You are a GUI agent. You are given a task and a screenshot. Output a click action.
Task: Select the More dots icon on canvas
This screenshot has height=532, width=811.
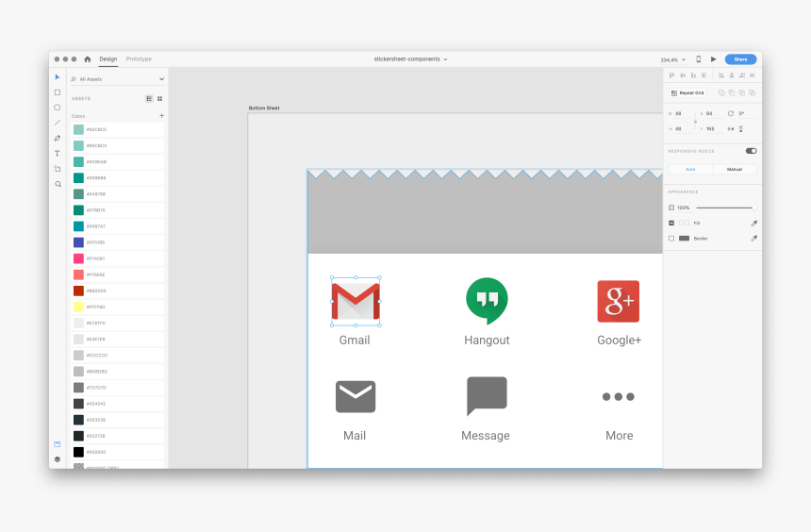[x=618, y=397]
